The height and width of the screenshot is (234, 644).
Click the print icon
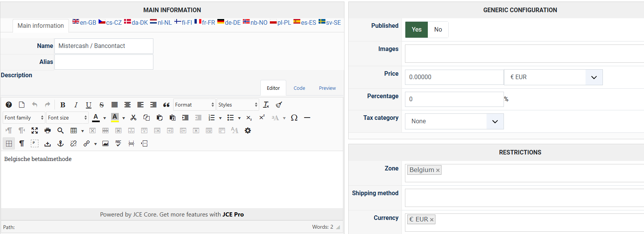pyautogui.click(x=48, y=131)
